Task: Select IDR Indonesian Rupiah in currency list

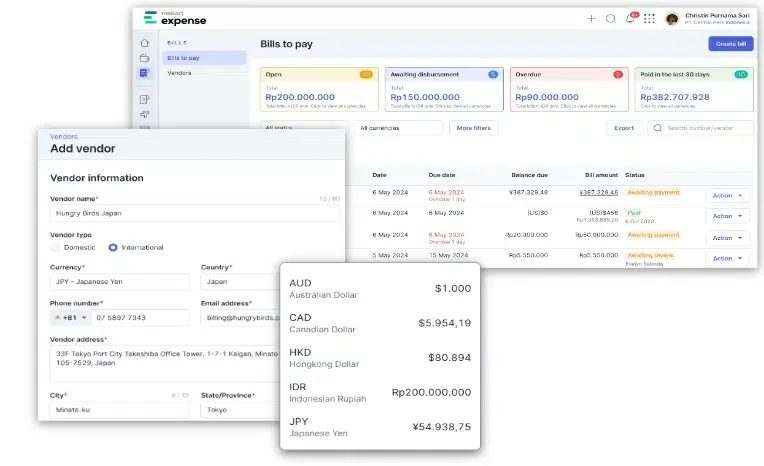Action: click(380, 392)
